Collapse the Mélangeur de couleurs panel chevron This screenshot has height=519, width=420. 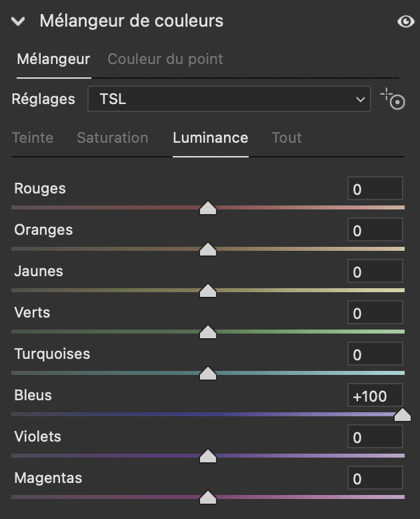tap(19, 21)
